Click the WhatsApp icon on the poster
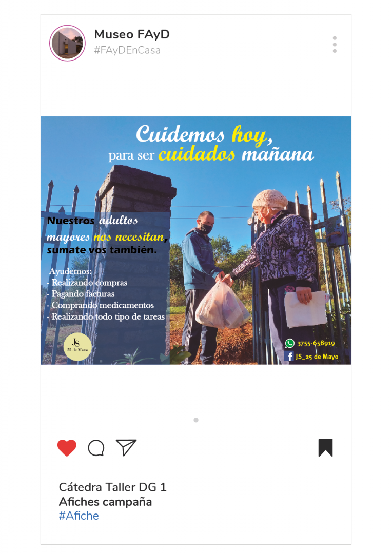The height and width of the screenshot is (554, 392). [290, 343]
